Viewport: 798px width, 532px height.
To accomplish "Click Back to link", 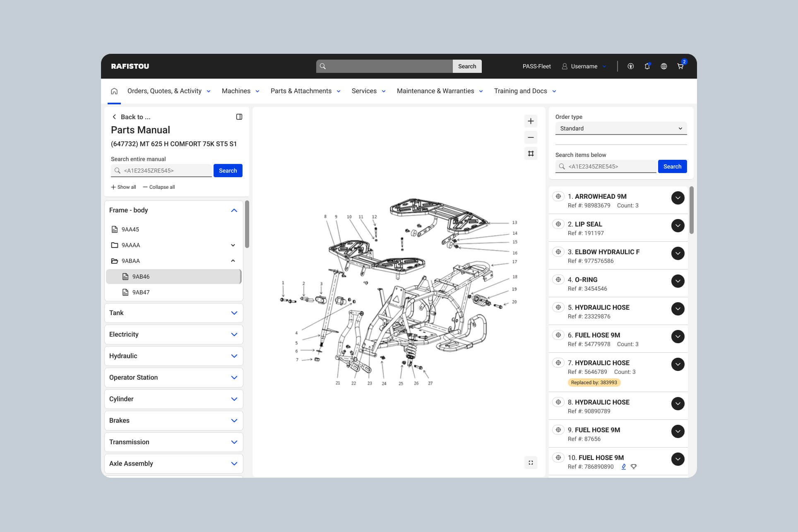I will coord(131,117).
